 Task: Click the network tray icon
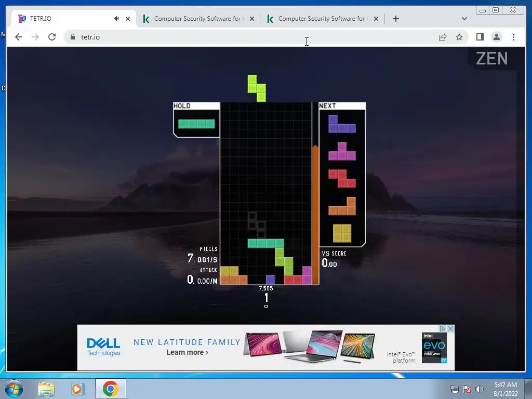454,389
